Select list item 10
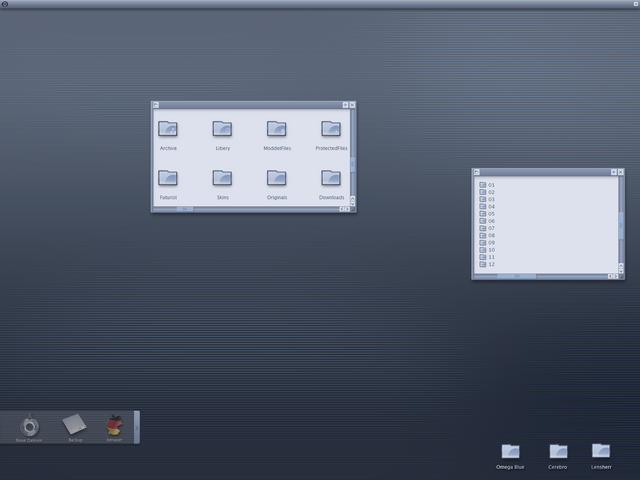 coord(487,250)
